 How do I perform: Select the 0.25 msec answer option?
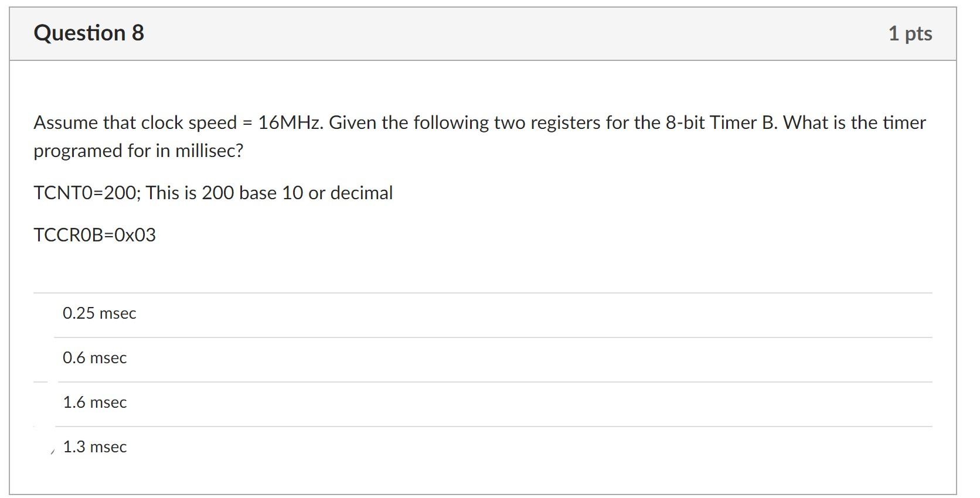click(x=99, y=313)
